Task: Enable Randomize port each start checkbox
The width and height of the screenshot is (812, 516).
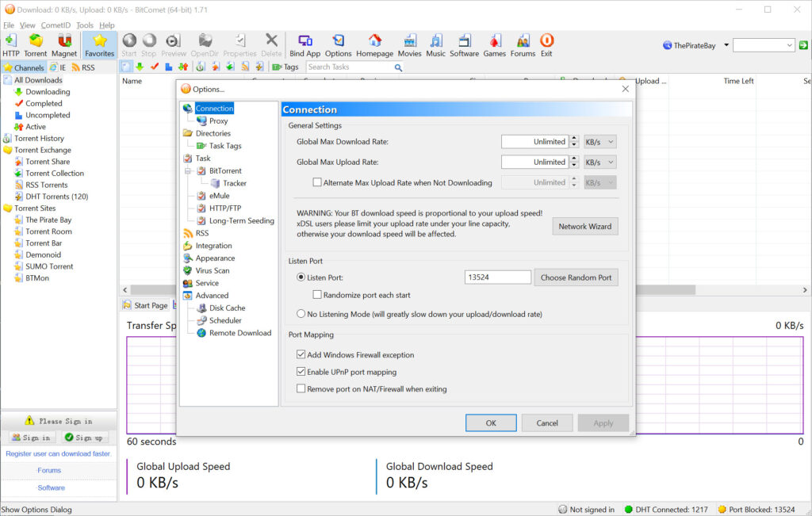Action: pyautogui.click(x=317, y=295)
